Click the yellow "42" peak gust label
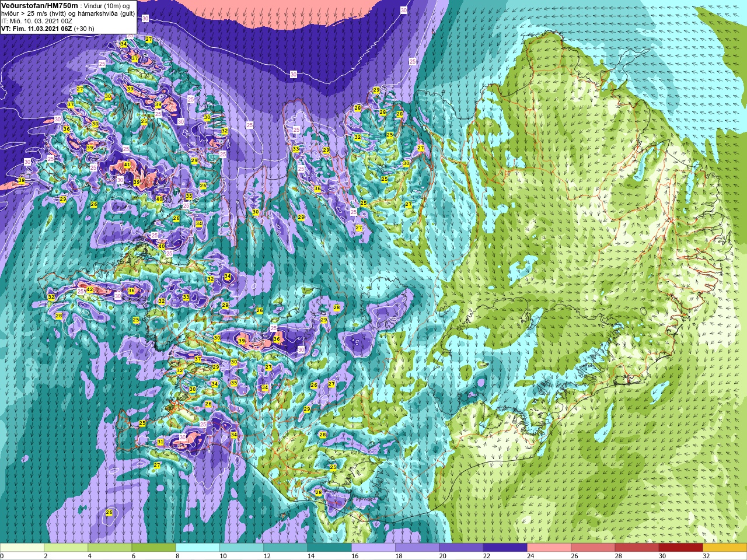 click(90, 289)
